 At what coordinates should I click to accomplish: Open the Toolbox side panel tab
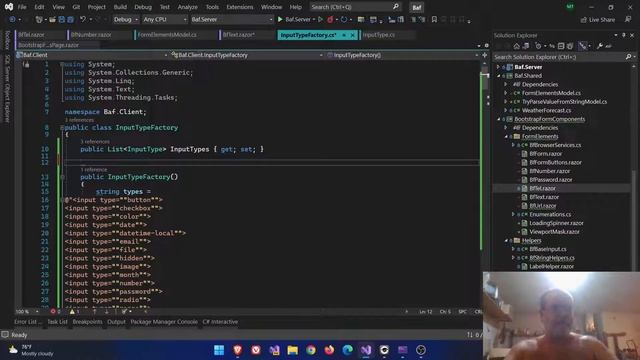point(7,40)
